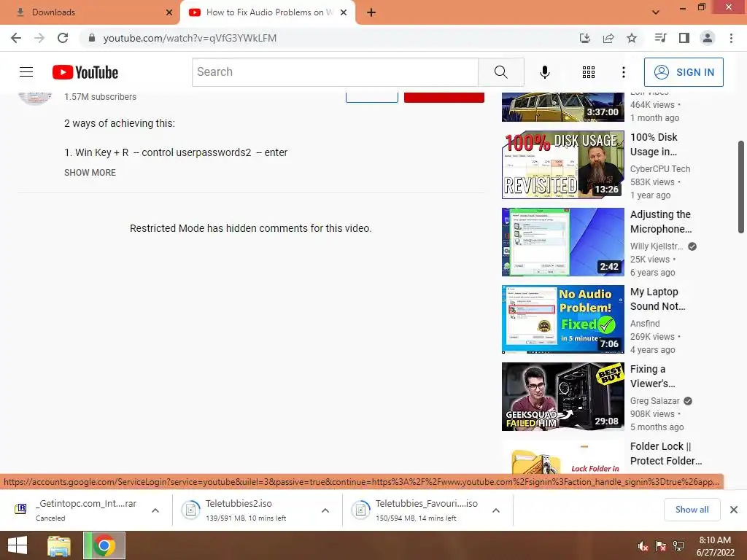Viewport: 747px width, 560px height.
Task: Reload the YouTube page
Action: pos(63,38)
